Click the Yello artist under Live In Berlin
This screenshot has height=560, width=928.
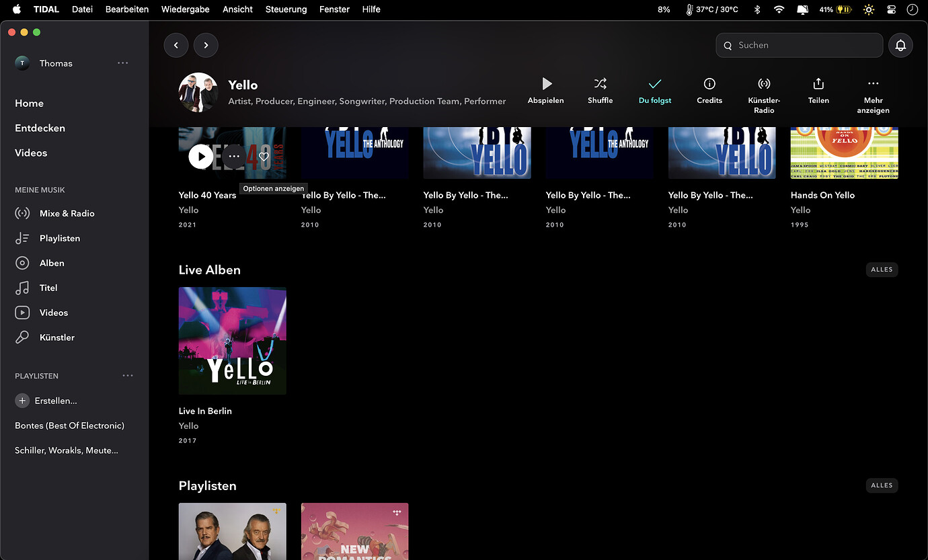coord(188,426)
